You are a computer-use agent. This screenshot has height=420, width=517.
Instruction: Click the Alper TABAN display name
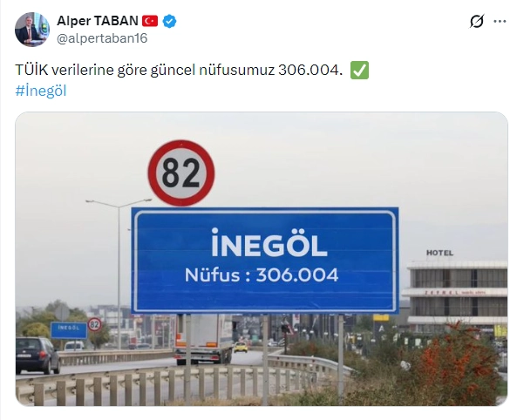pyautogui.click(x=98, y=21)
